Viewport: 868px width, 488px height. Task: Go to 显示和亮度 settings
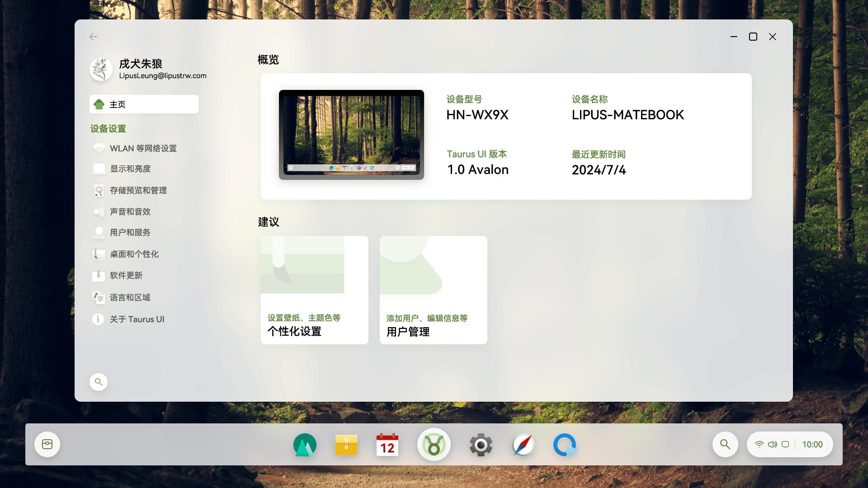tap(130, 169)
